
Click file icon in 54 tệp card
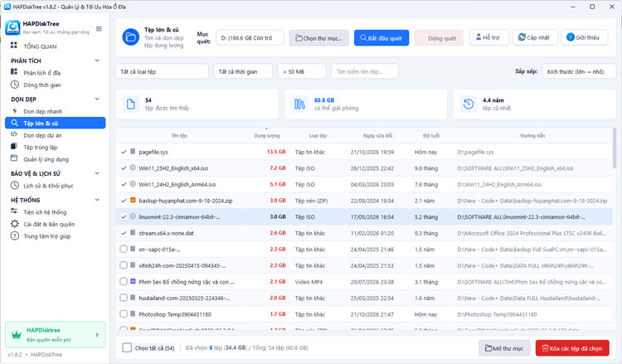[130, 104]
